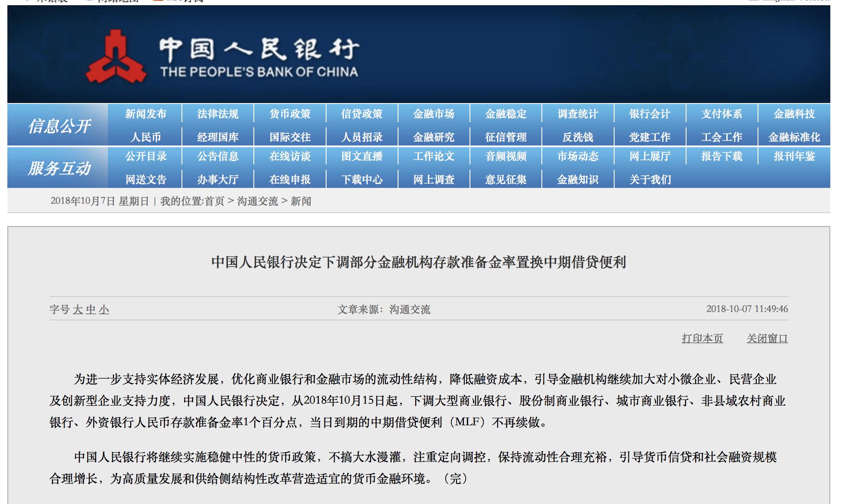Click the 信息公开 section header
Image resolution: width=855 pixels, height=504 pixels.
pyautogui.click(x=59, y=126)
